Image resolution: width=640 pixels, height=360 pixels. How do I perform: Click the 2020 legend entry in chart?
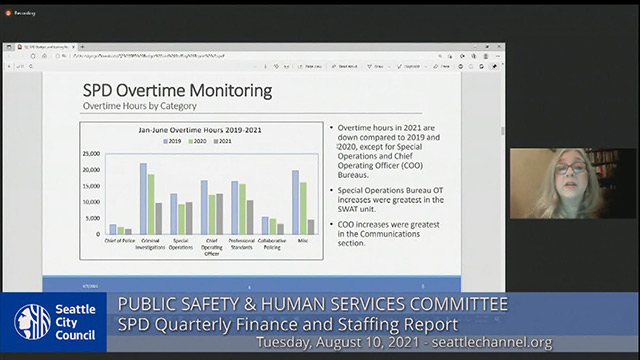point(197,141)
